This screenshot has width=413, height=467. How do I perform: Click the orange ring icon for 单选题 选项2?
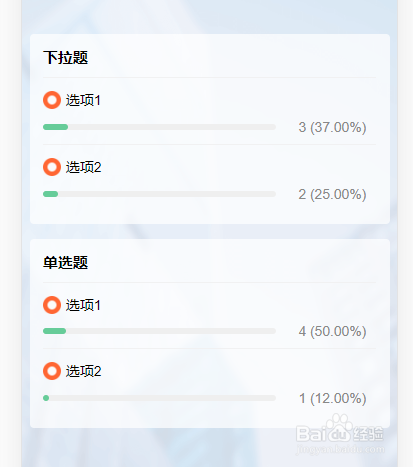click(52, 371)
